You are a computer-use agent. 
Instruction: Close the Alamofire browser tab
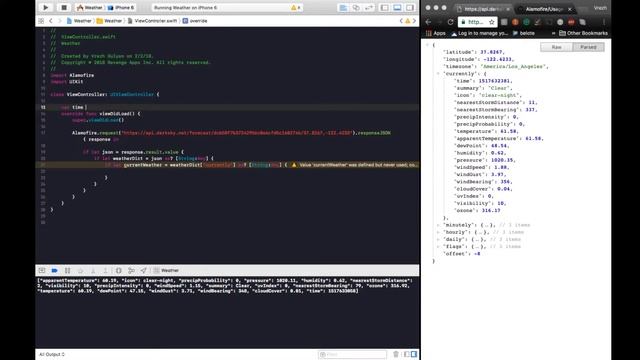(x=570, y=9)
